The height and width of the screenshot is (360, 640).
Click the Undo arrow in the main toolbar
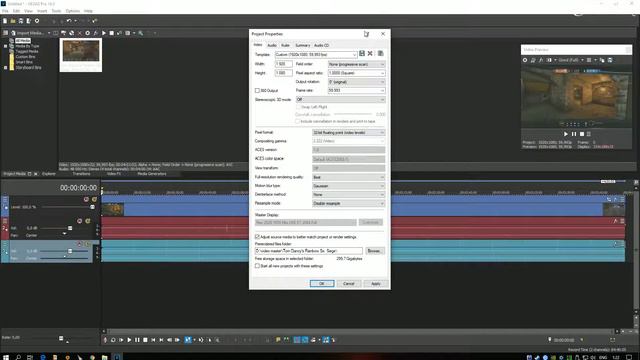click(69, 21)
